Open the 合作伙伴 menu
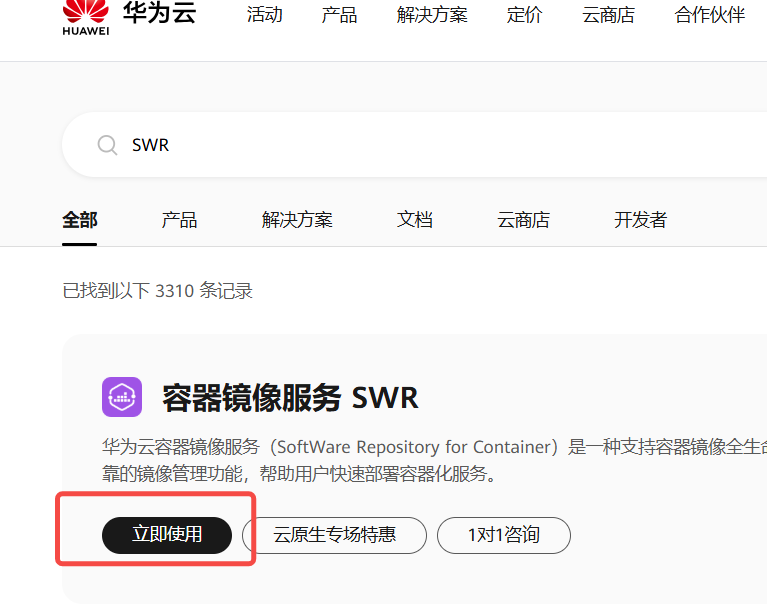The image size is (767, 609). (710, 15)
